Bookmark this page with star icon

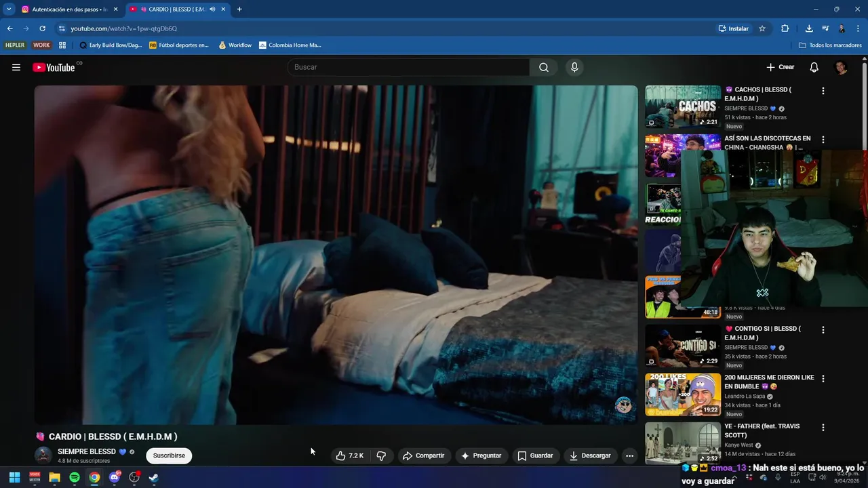(x=762, y=28)
